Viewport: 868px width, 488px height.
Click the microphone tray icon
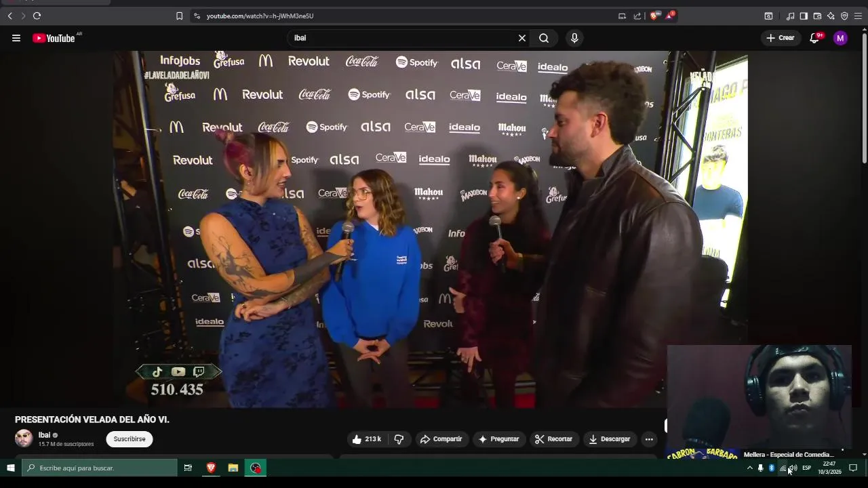click(x=760, y=468)
